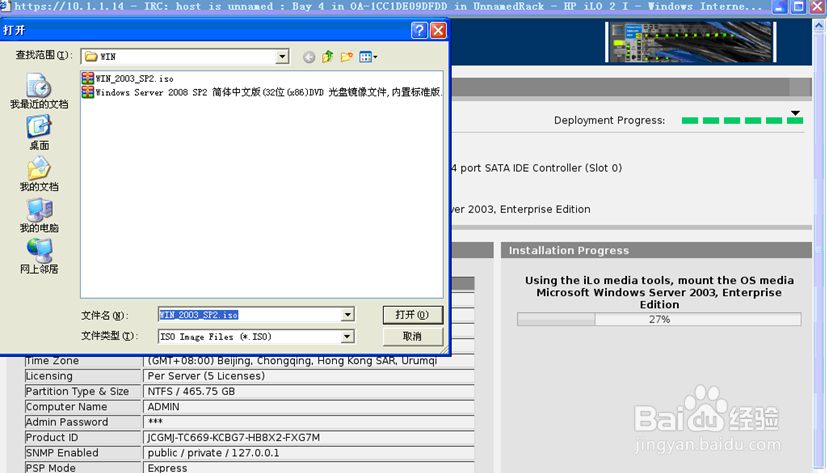Click the back navigation arrow icon

[309, 57]
